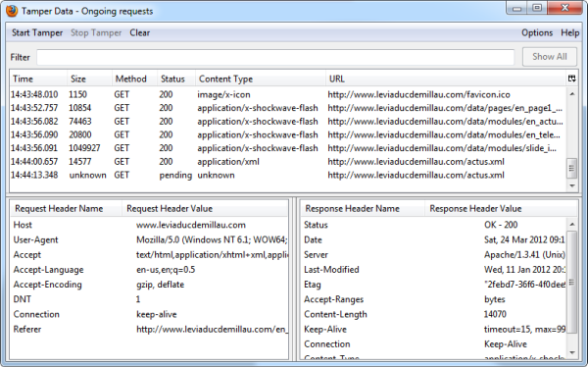
Task: Open the Help menu
Action: [570, 33]
